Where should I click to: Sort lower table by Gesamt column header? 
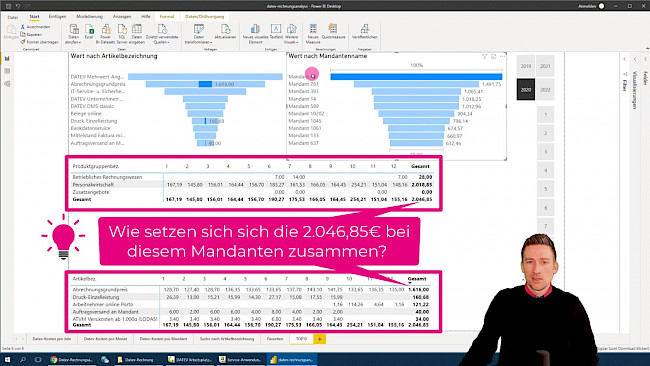[417, 279]
